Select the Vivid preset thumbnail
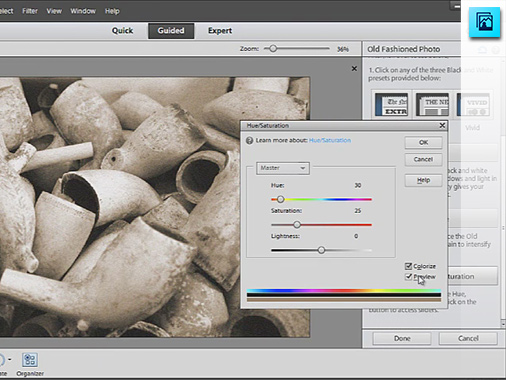The height and width of the screenshot is (380, 506). coord(473,104)
